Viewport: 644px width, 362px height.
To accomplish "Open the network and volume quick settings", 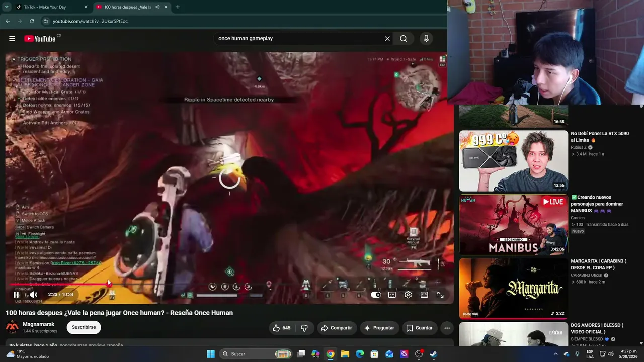I will coord(606,354).
